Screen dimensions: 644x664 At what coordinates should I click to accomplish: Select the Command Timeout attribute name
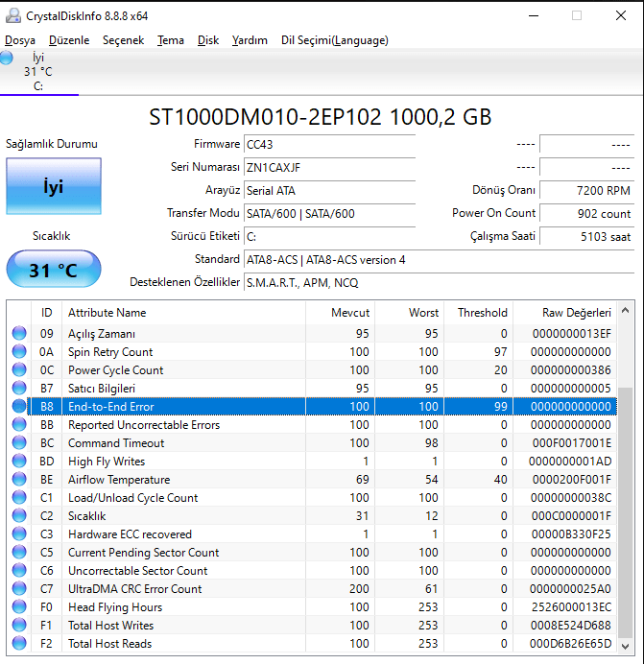coord(116,443)
